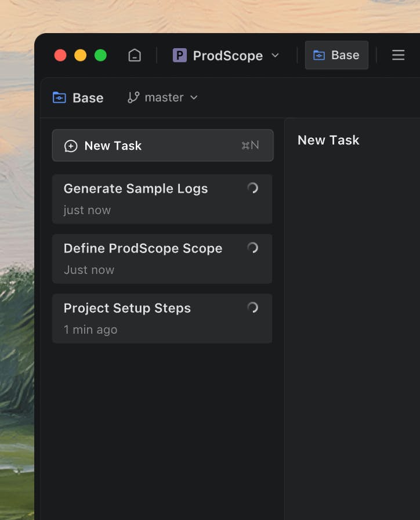Click the spinner on Project Setup Steps

(252, 308)
